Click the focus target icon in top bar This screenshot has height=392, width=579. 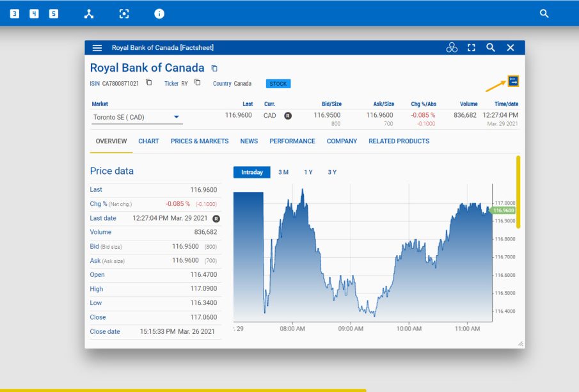click(x=124, y=14)
